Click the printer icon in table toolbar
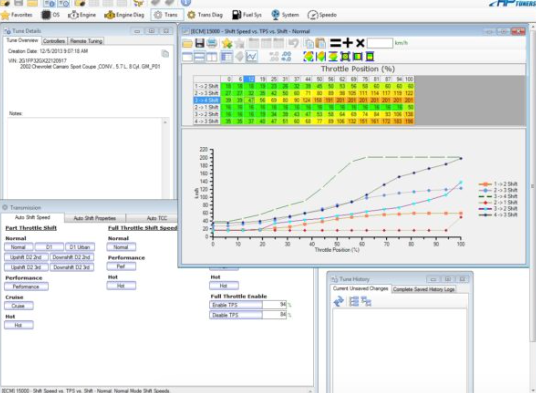This screenshot has height=393, width=536. point(212,43)
